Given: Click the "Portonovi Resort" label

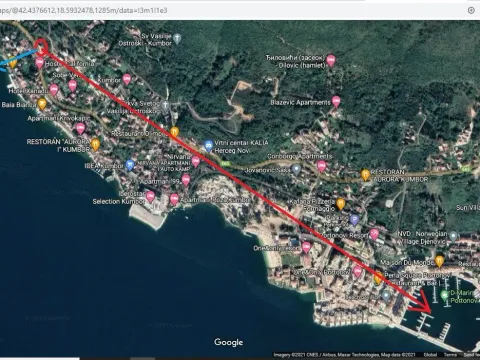Looking at the screenshot, I should point(343,235).
